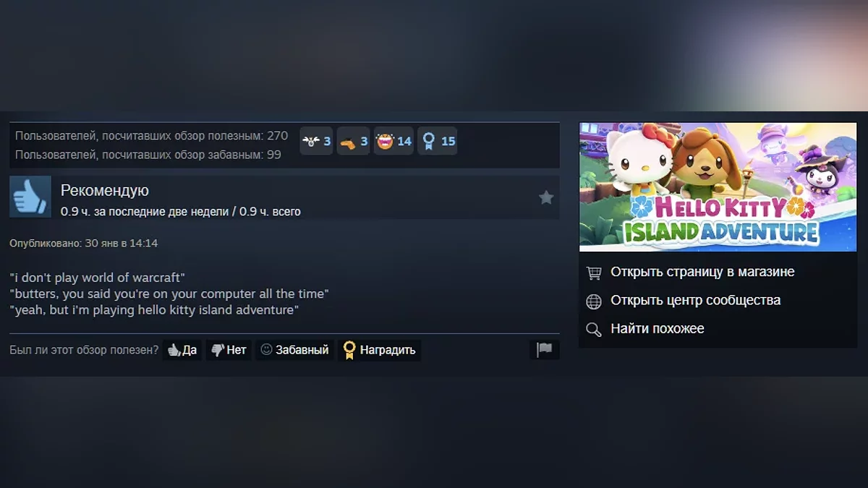
Task: Vote Да to mark review helpful
Action: click(x=182, y=350)
